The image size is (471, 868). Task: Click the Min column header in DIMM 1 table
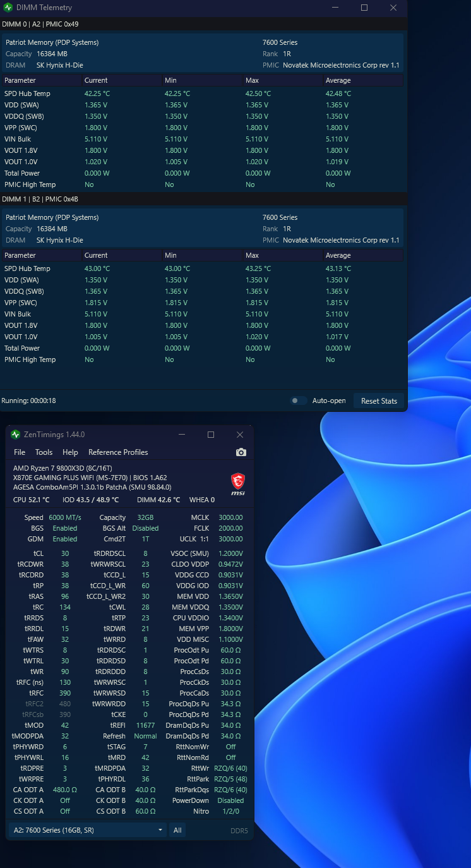coord(202,255)
